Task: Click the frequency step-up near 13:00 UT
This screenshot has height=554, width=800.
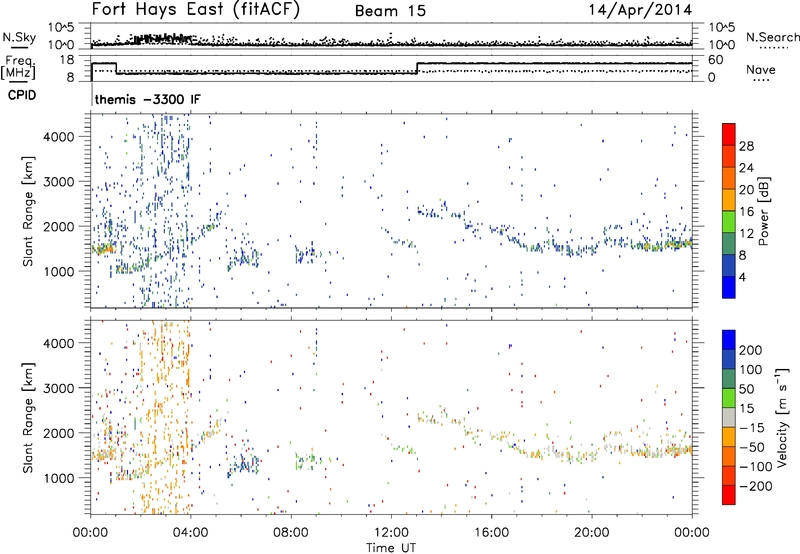Action: pyautogui.click(x=417, y=68)
